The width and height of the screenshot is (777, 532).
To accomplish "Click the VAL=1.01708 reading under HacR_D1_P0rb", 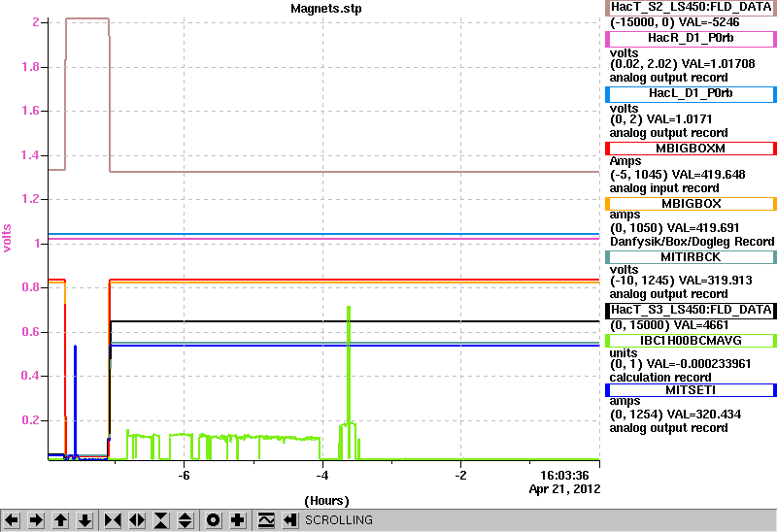I will 718,64.
